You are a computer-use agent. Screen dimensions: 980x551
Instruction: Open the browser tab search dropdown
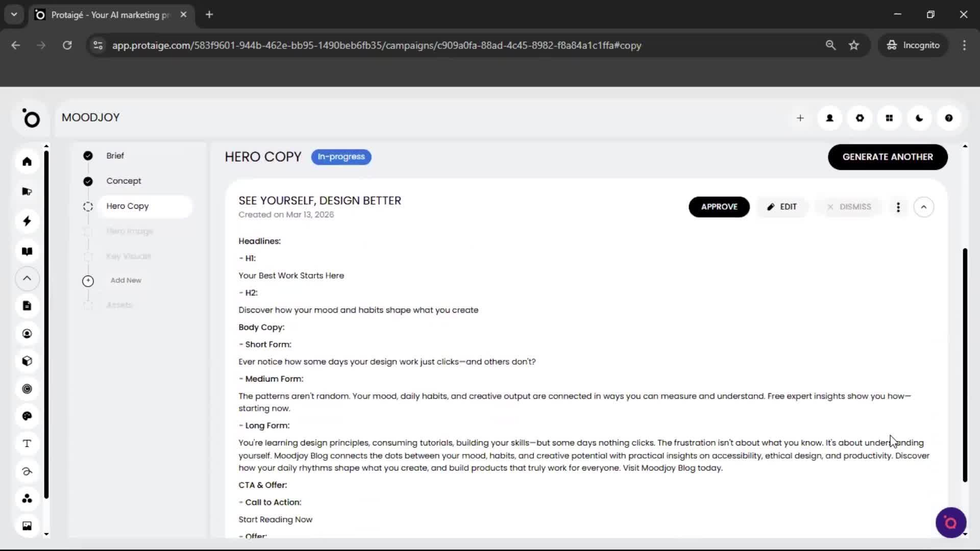tap(14, 14)
